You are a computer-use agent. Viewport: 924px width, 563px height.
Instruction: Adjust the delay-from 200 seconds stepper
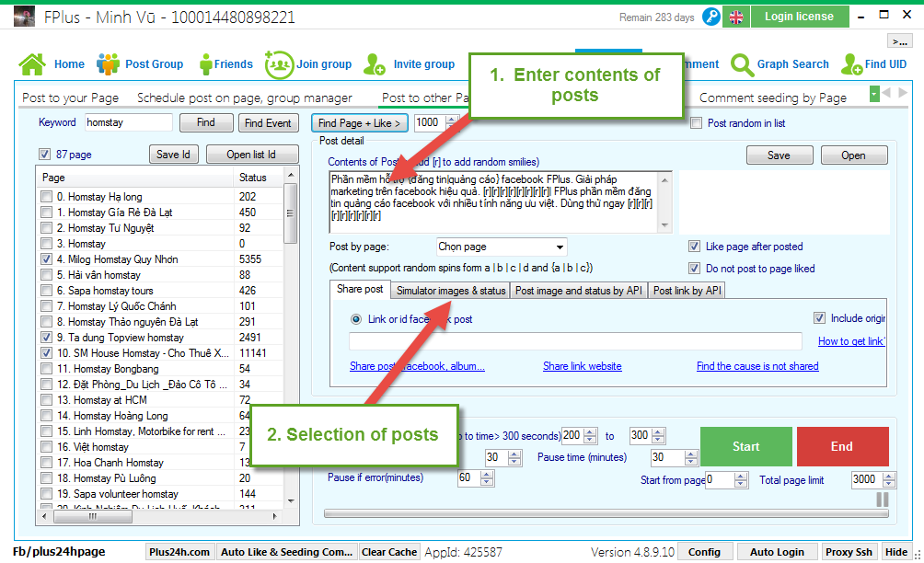(x=591, y=436)
